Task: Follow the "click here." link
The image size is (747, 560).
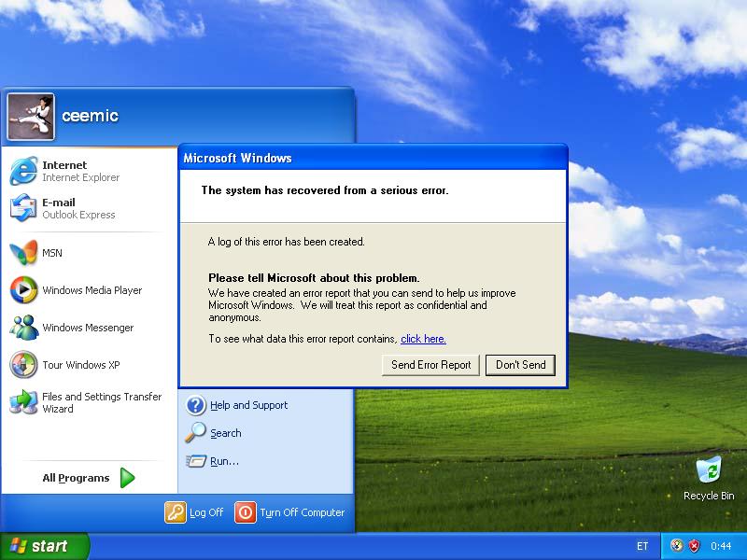Action: [423, 339]
